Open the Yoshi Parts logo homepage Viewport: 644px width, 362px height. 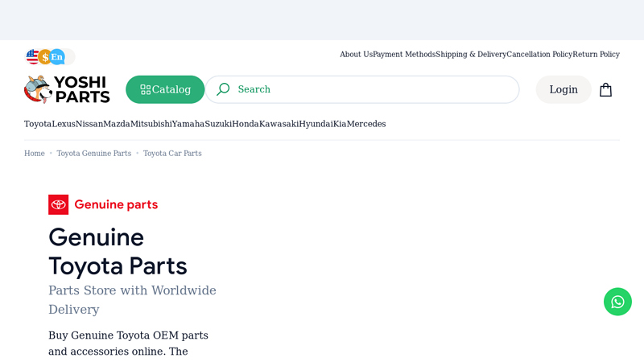(67, 89)
